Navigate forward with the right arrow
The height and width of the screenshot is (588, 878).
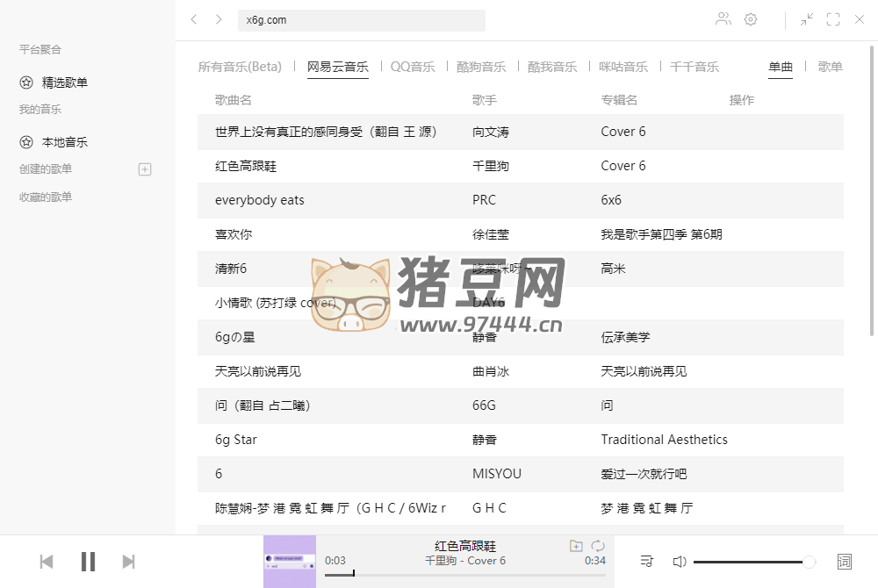point(219,19)
